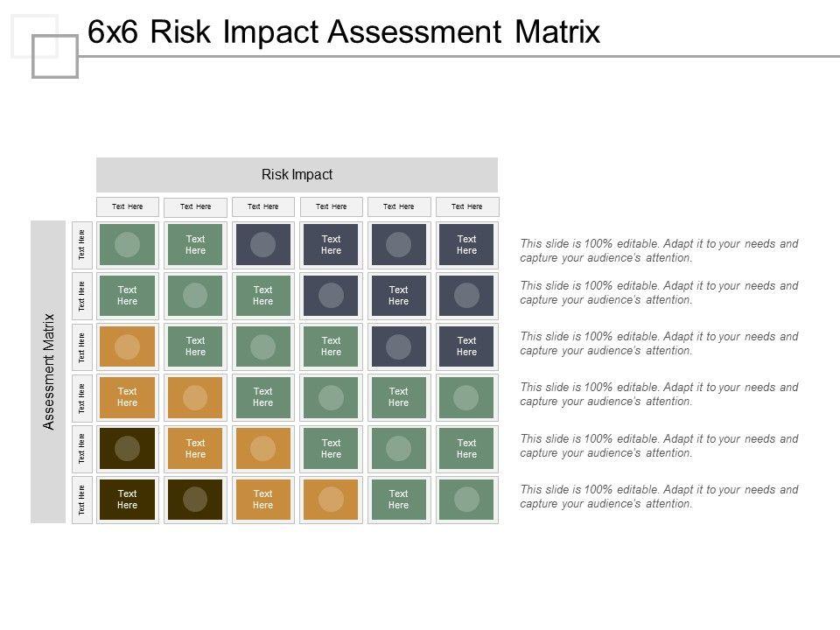
Task: Click the orange circle in the third row
Action: coord(128,346)
